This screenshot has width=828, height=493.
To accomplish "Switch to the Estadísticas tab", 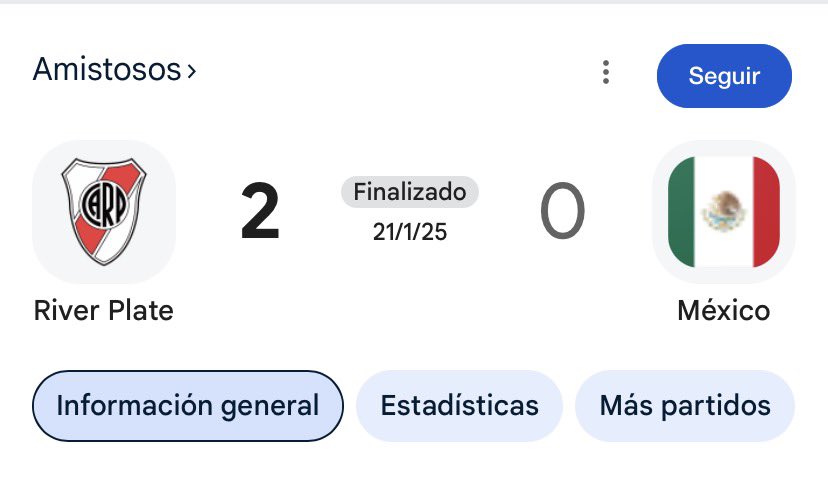I will (x=459, y=405).
